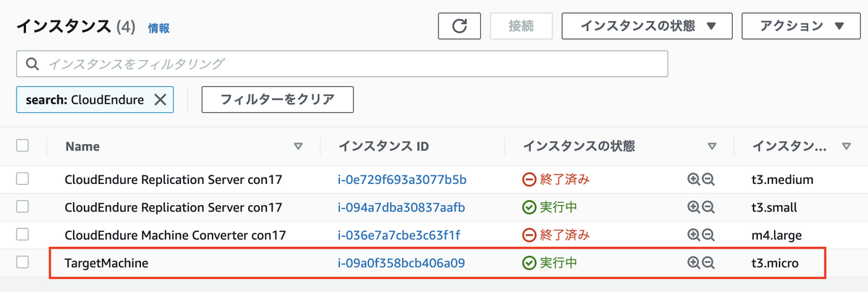The width and height of the screenshot is (868, 292).
Task: Tick the select-all header checkbox
Action: (x=22, y=146)
